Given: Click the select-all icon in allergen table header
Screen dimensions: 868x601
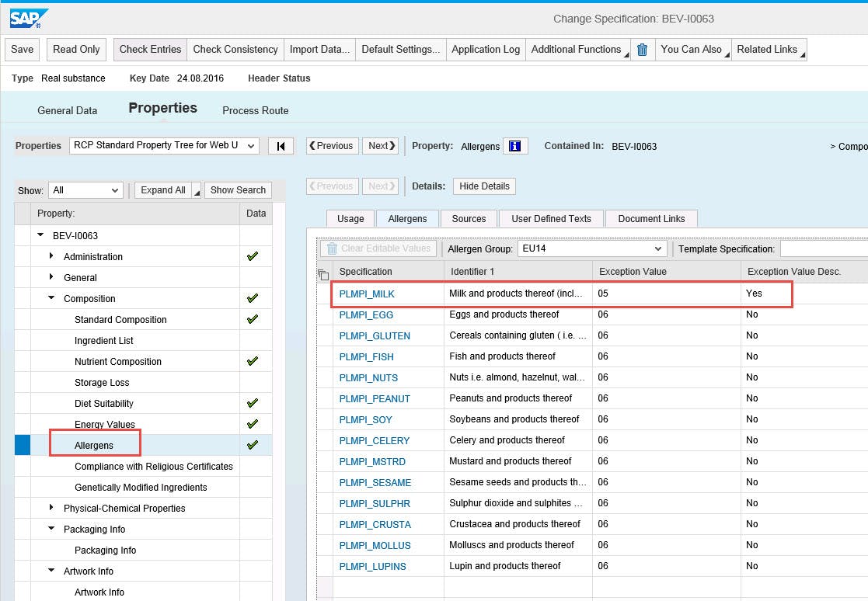Looking at the screenshot, I should (323, 274).
